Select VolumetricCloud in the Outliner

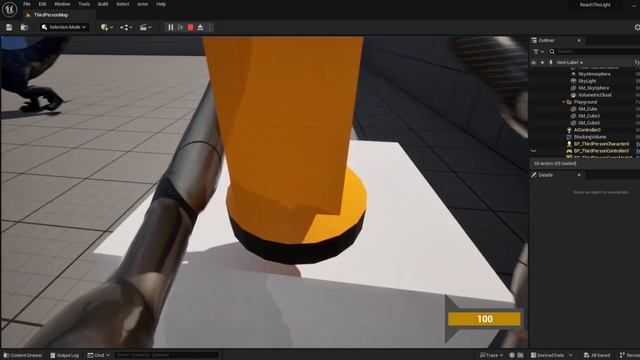click(595, 95)
